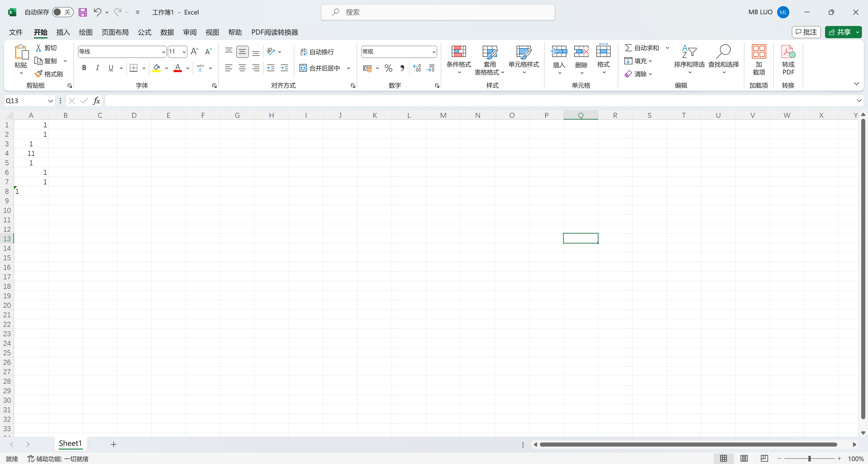Image resolution: width=868 pixels, height=464 pixels.
Task: Toggle the AutoSave (自动保存) switch
Action: (63, 12)
